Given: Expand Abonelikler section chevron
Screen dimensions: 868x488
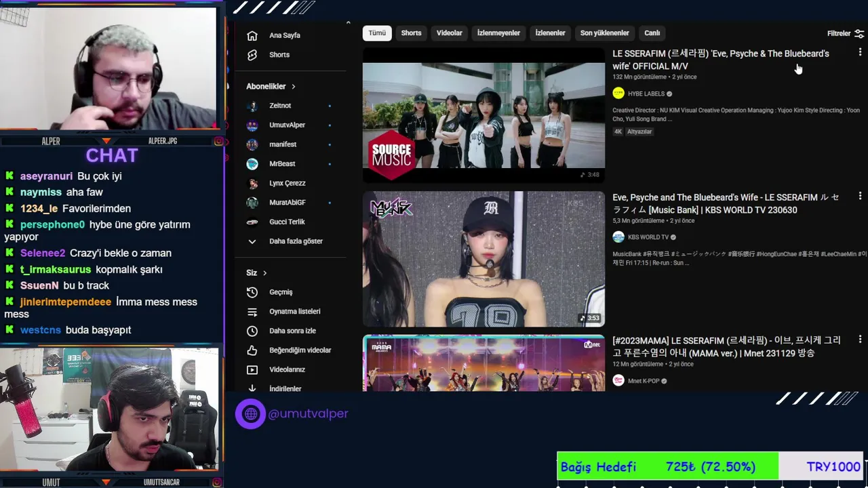Looking at the screenshot, I should click(x=294, y=87).
